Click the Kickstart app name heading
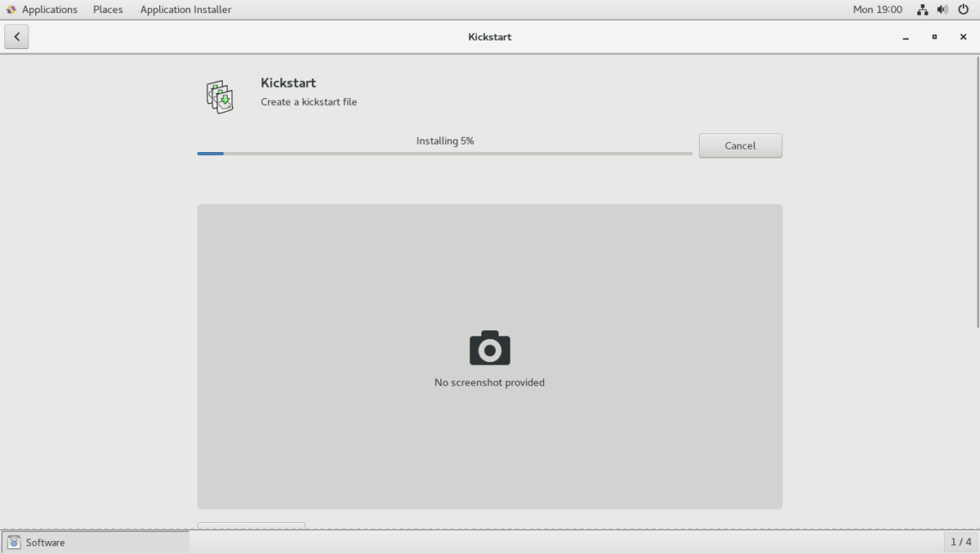Screen dimensions: 980x554 point(288,83)
